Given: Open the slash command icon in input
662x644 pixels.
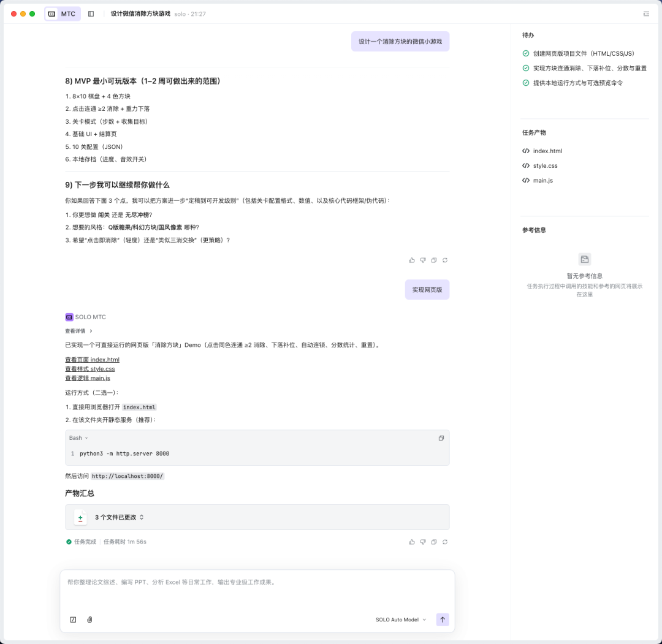Looking at the screenshot, I should (x=73, y=619).
